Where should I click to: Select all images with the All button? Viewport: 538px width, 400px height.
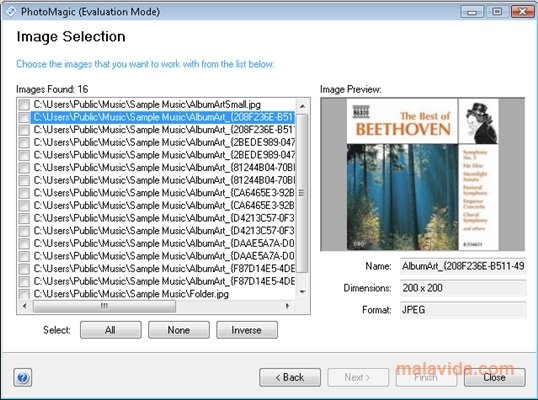point(110,330)
